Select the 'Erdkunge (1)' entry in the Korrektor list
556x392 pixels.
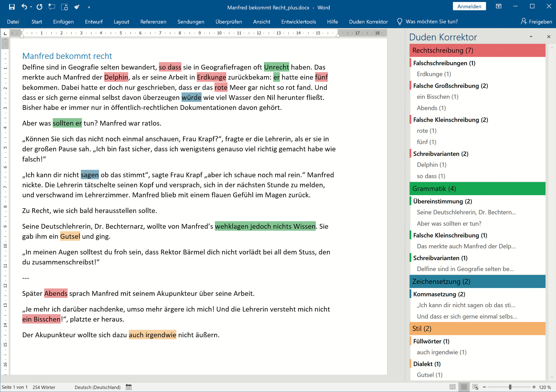[x=434, y=74]
